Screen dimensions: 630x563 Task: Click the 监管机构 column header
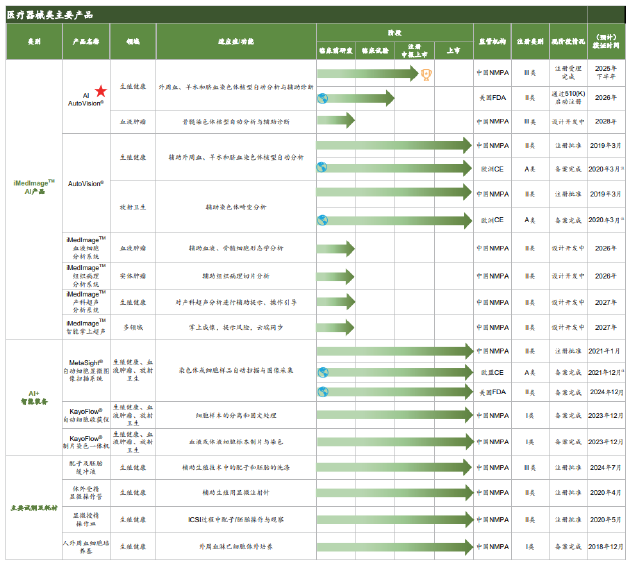[x=493, y=41]
